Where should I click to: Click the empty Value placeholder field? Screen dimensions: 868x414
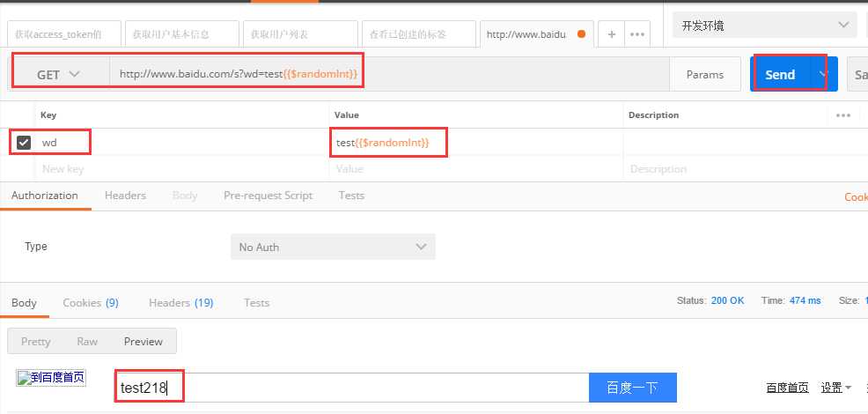pos(476,169)
